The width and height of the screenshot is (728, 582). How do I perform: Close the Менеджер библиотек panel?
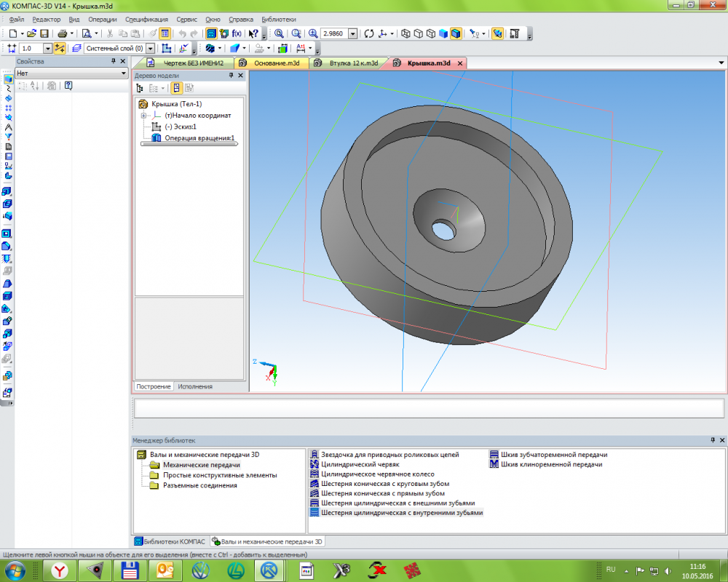(x=722, y=440)
